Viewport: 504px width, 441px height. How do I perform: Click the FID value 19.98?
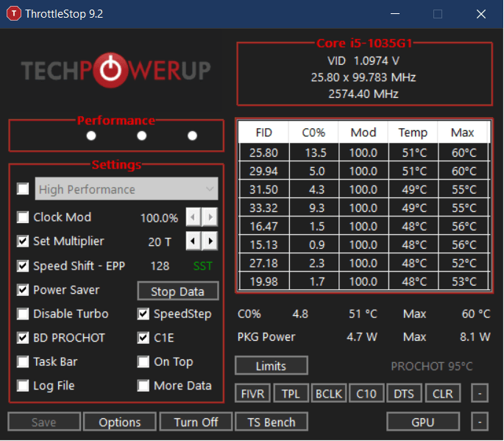pyautogui.click(x=263, y=281)
